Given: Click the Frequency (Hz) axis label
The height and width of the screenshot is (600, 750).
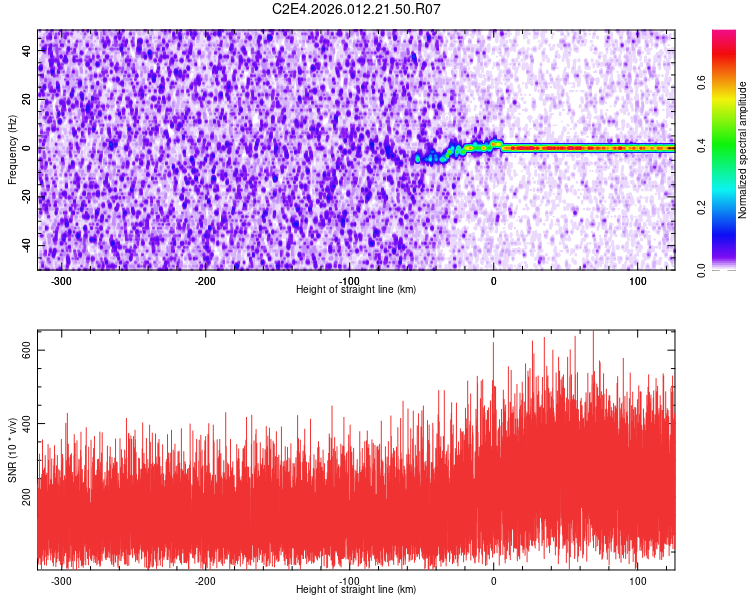Looking at the screenshot, I should [11, 150].
